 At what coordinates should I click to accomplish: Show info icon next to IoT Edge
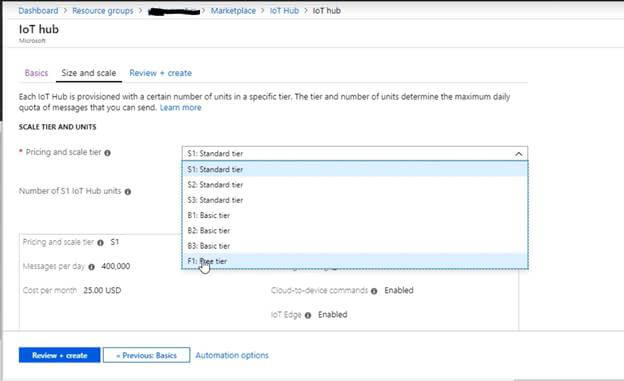(308, 315)
